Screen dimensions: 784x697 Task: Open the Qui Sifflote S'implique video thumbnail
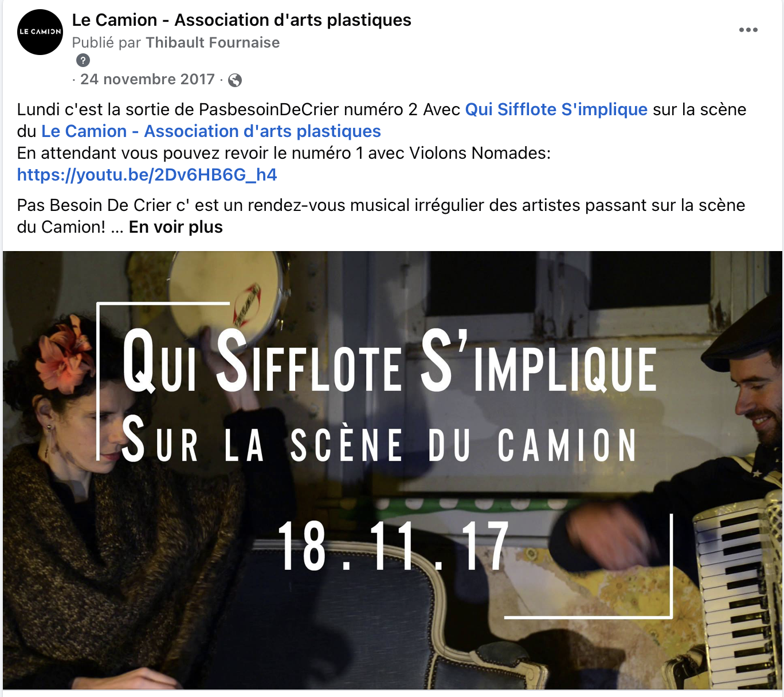(x=393, y=470)
